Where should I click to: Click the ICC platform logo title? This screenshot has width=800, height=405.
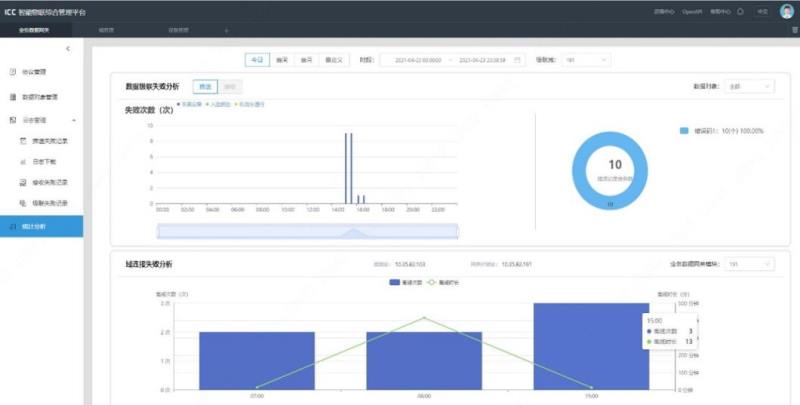(45, 12)
